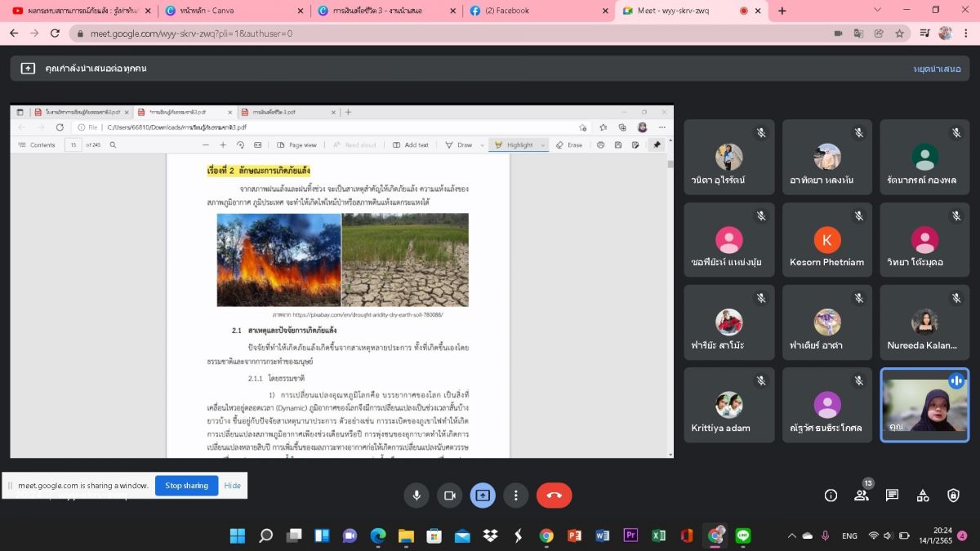980x551 pixels.
Task: Turn off camera in Meet
Action: (x=449, y=495)
